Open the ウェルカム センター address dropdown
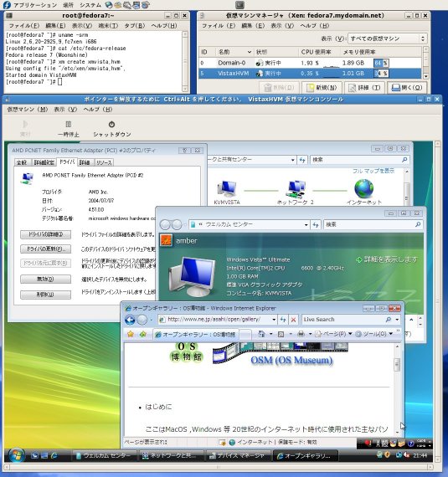The width and height of the screenshot is (448, 477). click(x=306, y=225)
